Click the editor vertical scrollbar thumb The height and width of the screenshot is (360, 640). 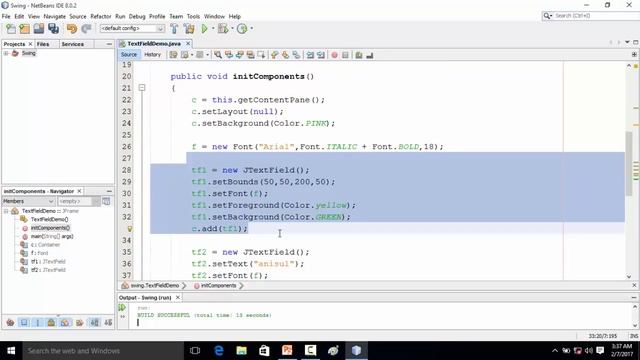[x=629, y=163]
